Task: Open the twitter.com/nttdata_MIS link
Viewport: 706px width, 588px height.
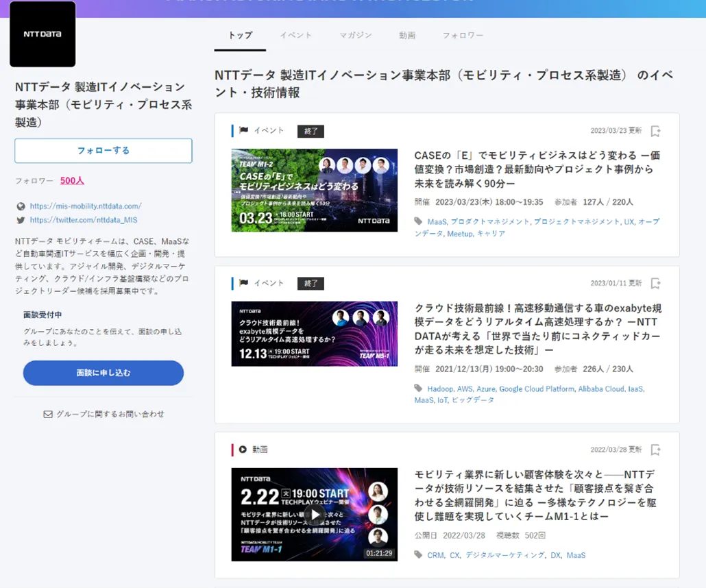Action: [84, 220]
